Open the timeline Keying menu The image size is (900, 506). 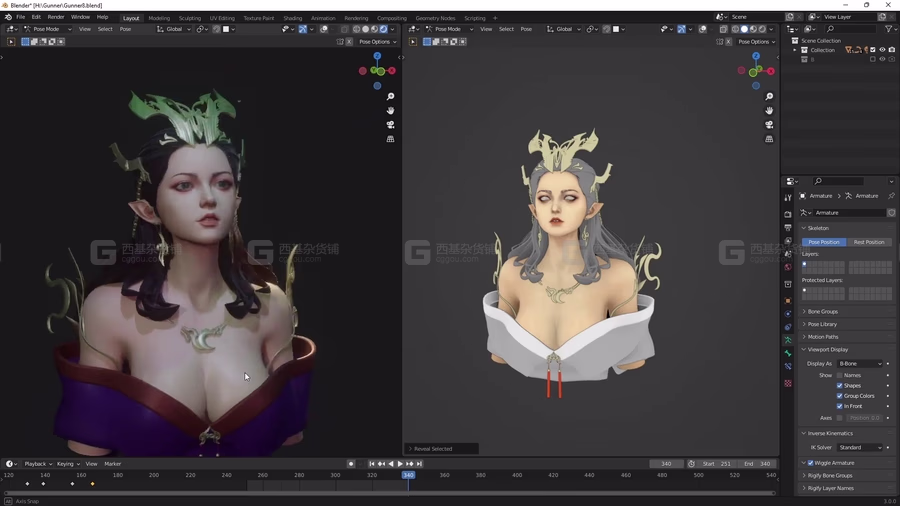pyautogui.click(x=68, y=464)
